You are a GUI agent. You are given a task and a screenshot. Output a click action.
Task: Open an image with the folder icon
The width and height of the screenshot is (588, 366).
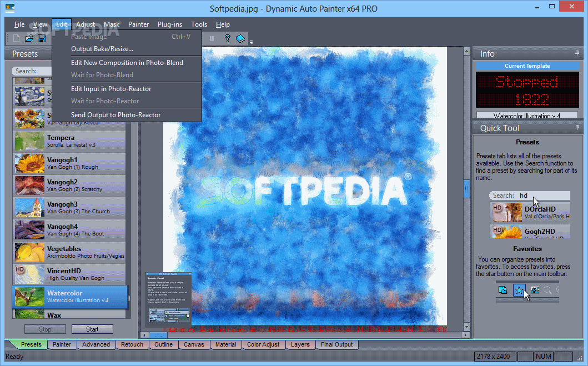29,38
